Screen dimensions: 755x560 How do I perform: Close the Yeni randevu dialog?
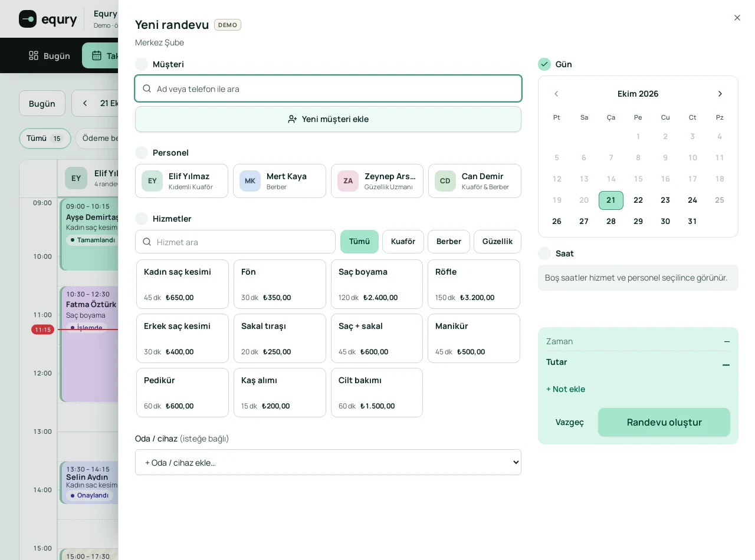point(737,18)
